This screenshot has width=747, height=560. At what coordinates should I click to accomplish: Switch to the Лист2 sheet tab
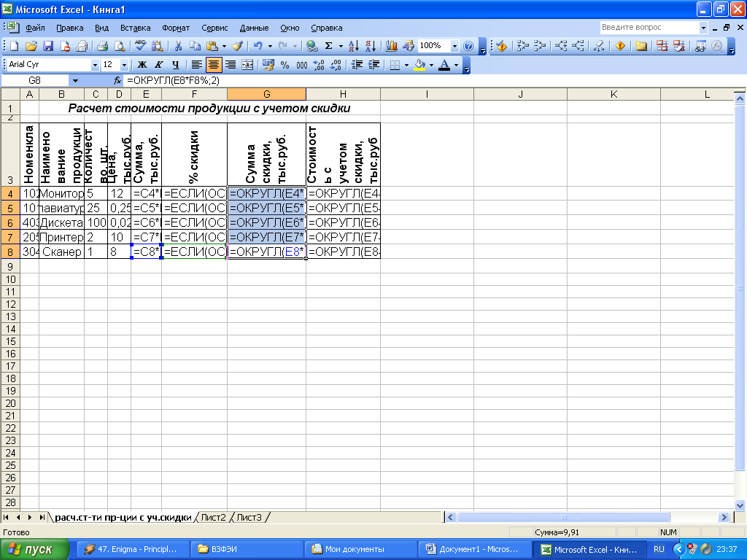click(213, 517)
